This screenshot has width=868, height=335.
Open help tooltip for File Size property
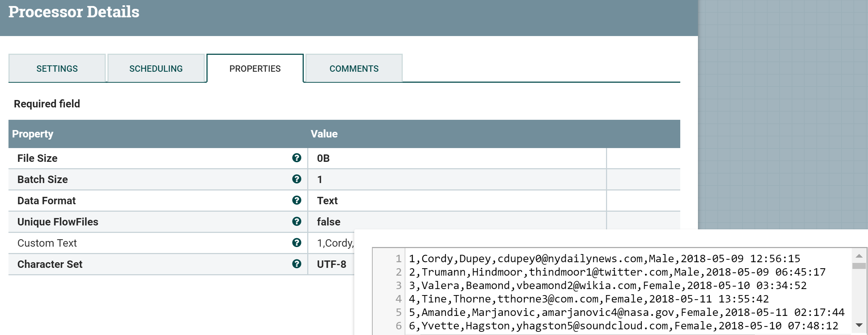296,158
